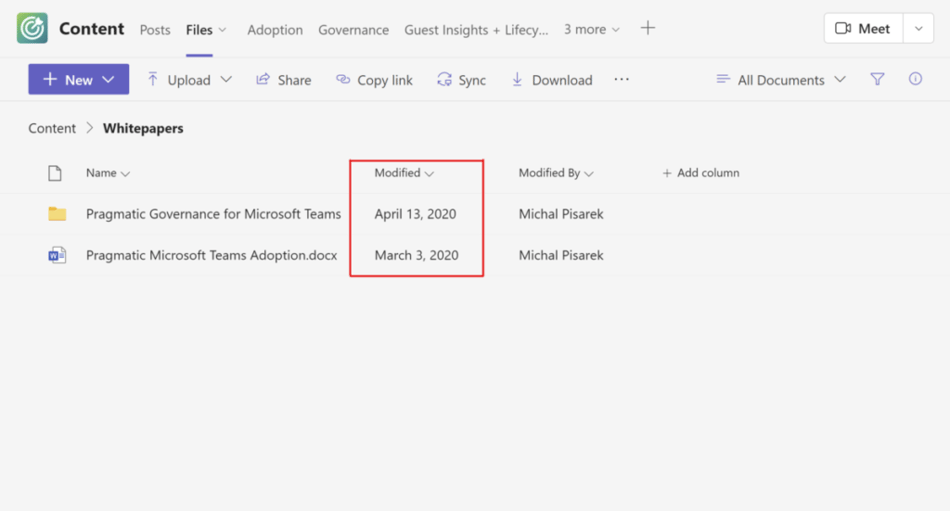Click the Content team logo icon
Image resolution: width=950 pixels, height=511 pixels.
click(32, 28)
